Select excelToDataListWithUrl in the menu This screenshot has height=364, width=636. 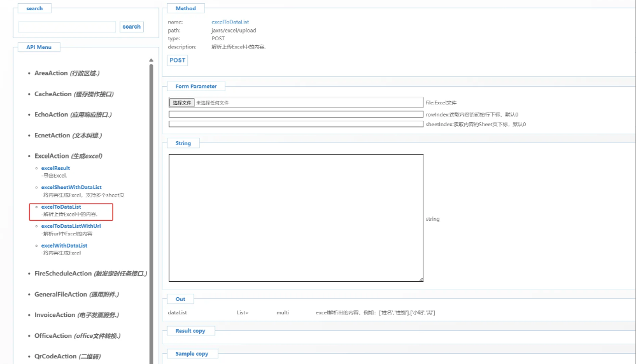(71, 226)
